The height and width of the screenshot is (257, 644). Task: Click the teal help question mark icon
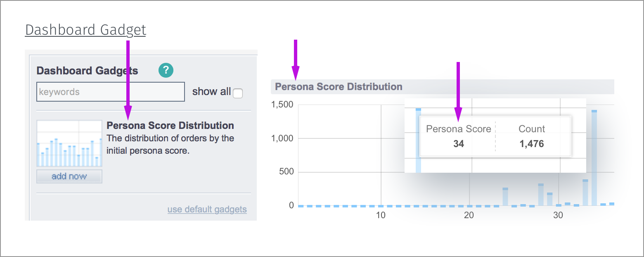(166, 70)
